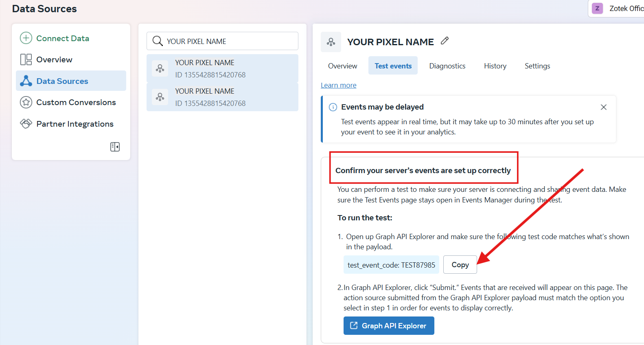Screen dimensions: 644x345
Task: Open the Overview tab of the pixel
Action: click(x=342, y=66)
